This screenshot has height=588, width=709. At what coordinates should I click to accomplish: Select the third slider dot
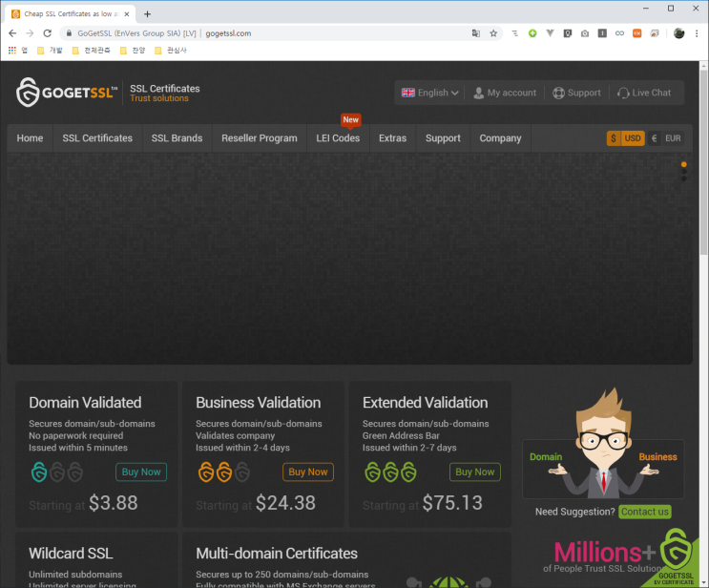point(683,179)
